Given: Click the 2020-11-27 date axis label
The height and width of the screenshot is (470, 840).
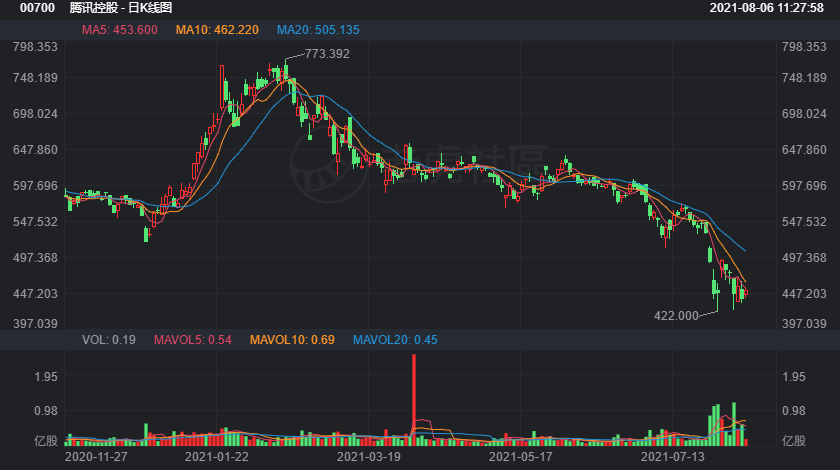Looking at the screenshot, I should (96, 457).
